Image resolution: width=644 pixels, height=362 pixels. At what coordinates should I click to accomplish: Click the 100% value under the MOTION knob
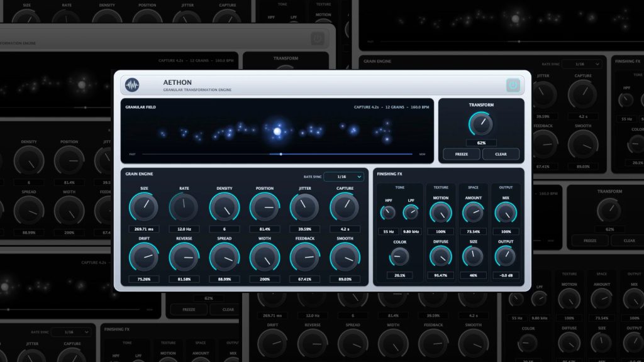pyautogui.click(x=441, y=231)
